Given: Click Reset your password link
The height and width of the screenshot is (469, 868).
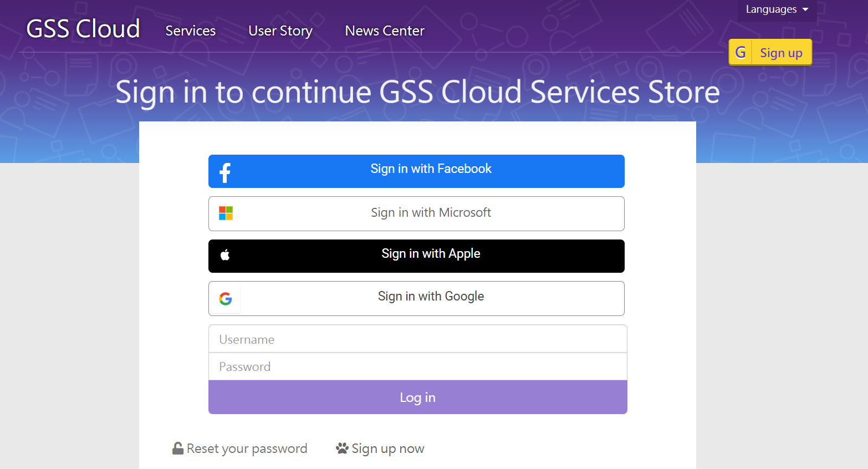Looking at the screenshot, I should click(247, 448).
